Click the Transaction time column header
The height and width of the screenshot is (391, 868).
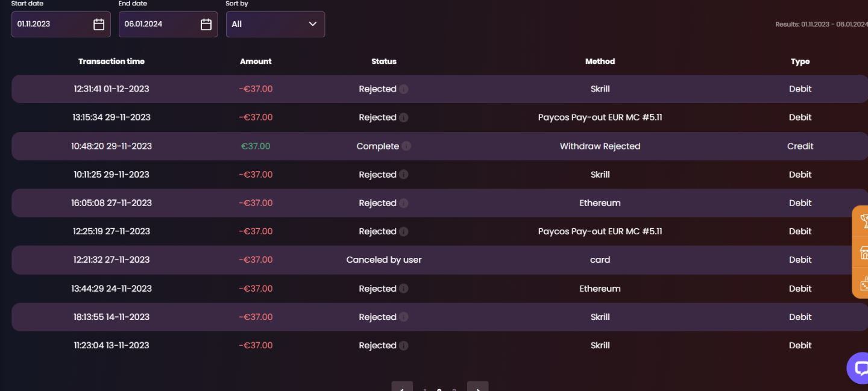(x=112, y=61)
